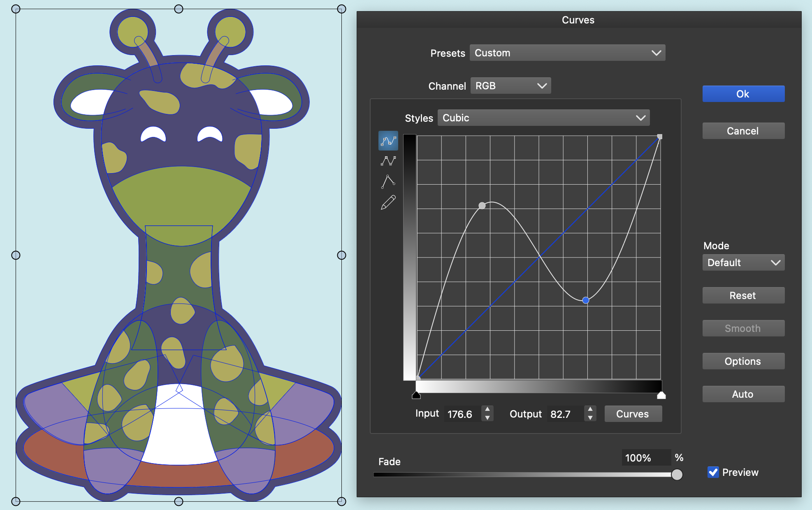
Task: Click the white point triangle marker
Action: tap(661, 395)
